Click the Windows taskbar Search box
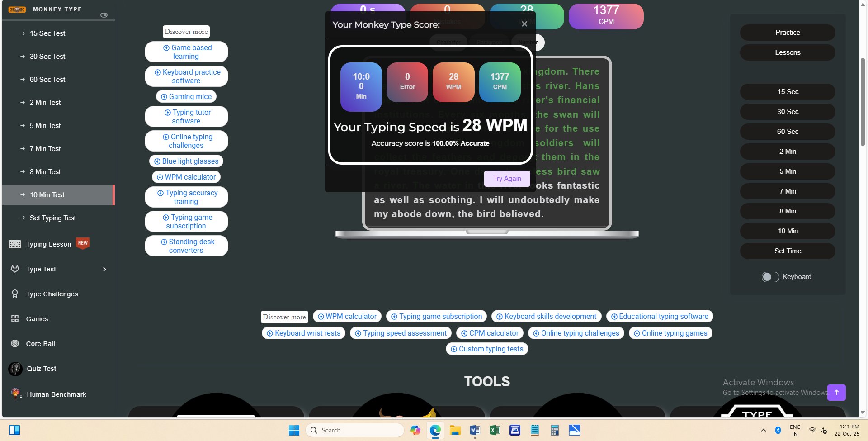 355,430
